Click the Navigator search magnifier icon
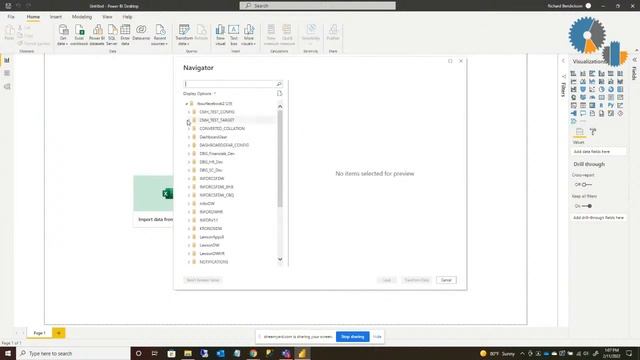The image size is (640, 360). click(x=279, y=84)
